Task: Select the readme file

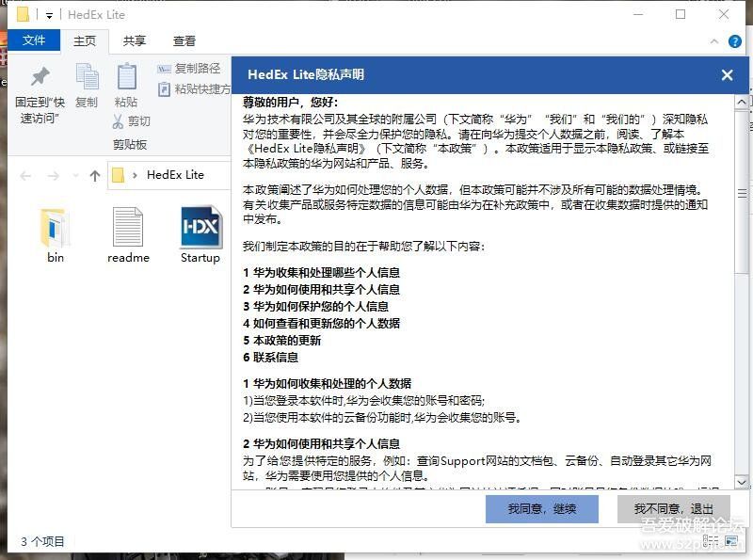Action: point(128,236)
